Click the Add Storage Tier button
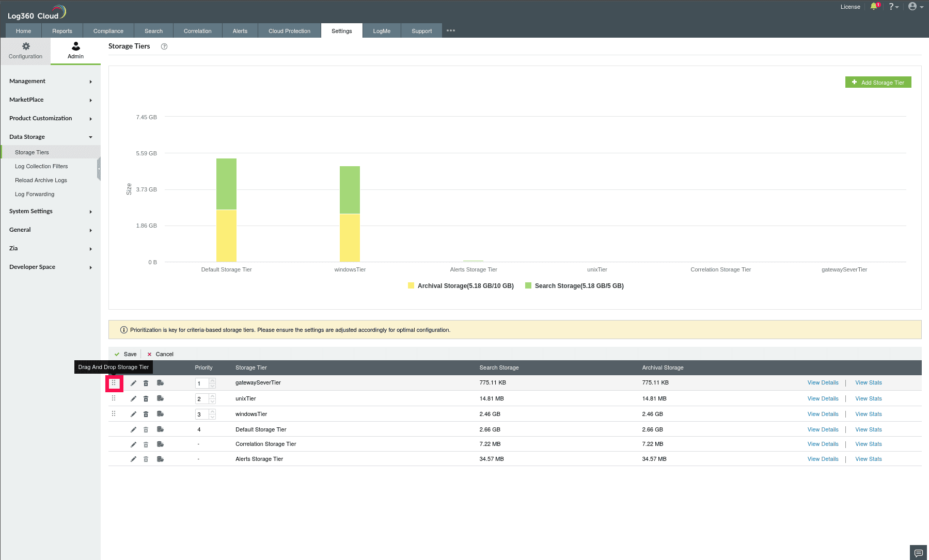The image size is (929, 560). pos(878,82)
